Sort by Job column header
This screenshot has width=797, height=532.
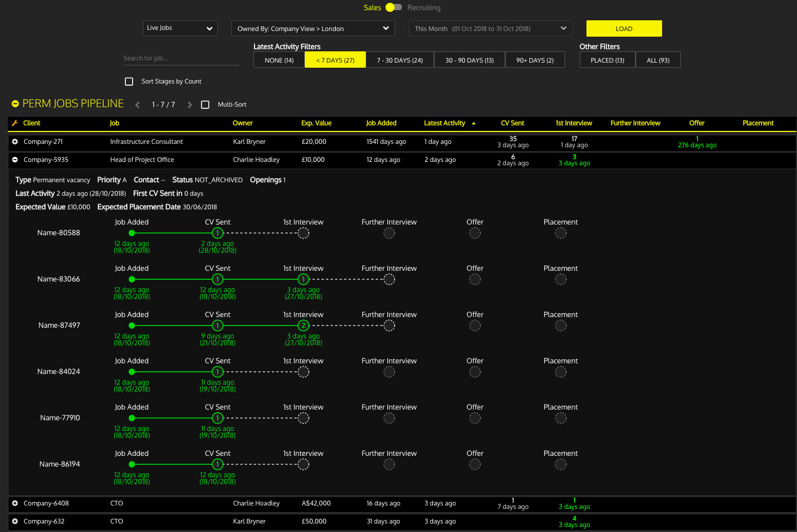115,123
